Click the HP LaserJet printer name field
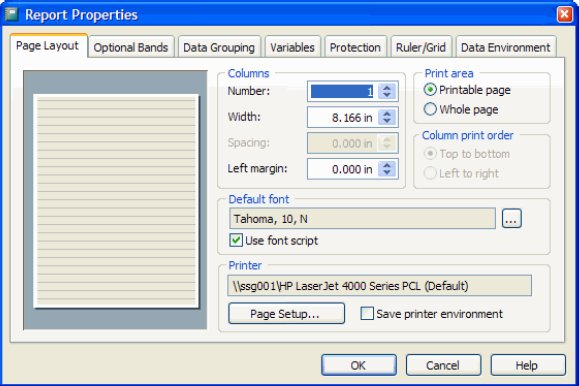This screenshot has width=579, height=386. (x=380, y=286)
